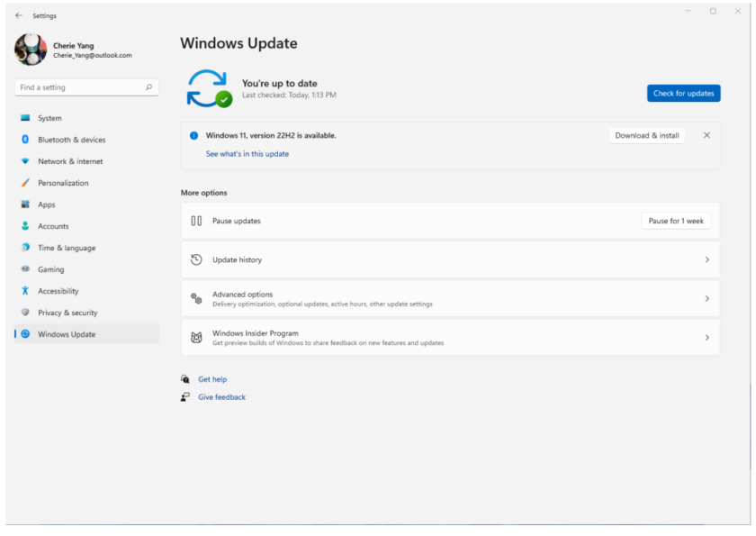Click "Windows 11, version 22H2 is available." text
The image size is (756, 536).
[x=271, y=135]
